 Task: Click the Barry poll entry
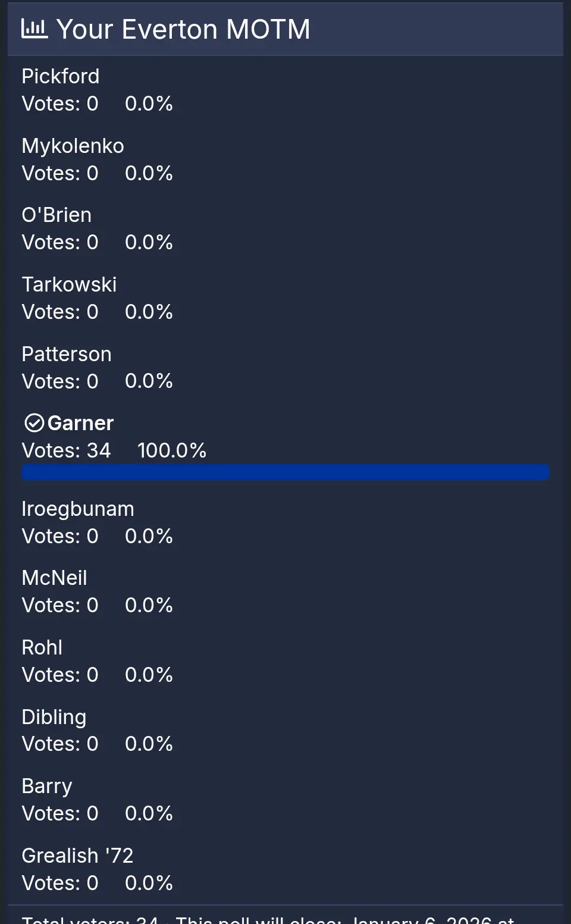click(x=47, y=787)
